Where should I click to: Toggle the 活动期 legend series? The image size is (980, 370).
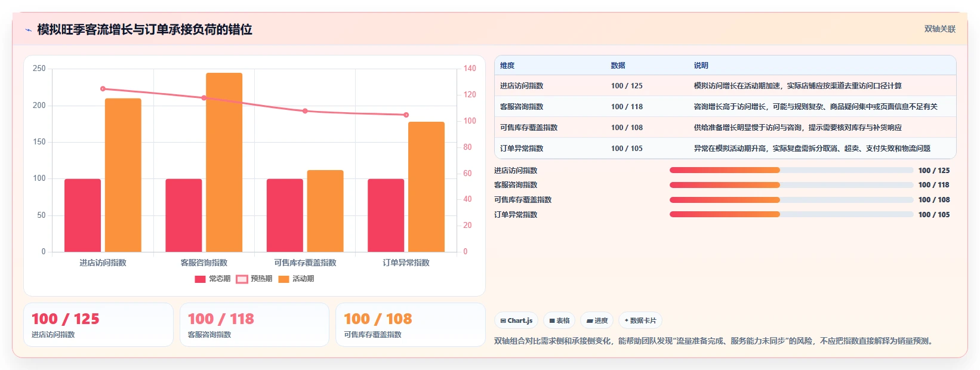[296, 279]
